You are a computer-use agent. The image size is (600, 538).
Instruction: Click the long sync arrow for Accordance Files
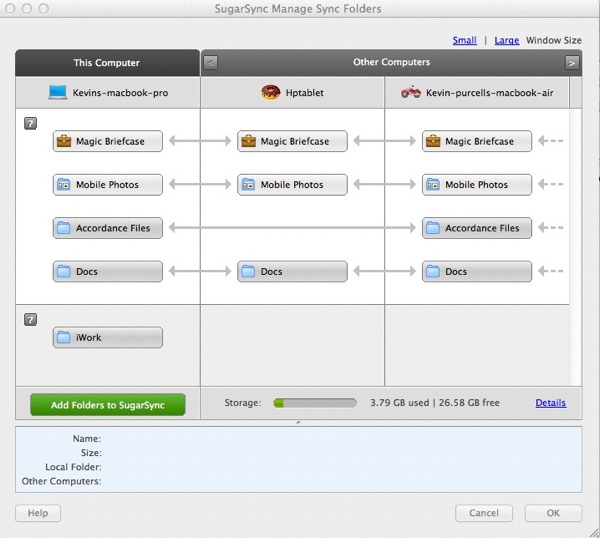292,228
